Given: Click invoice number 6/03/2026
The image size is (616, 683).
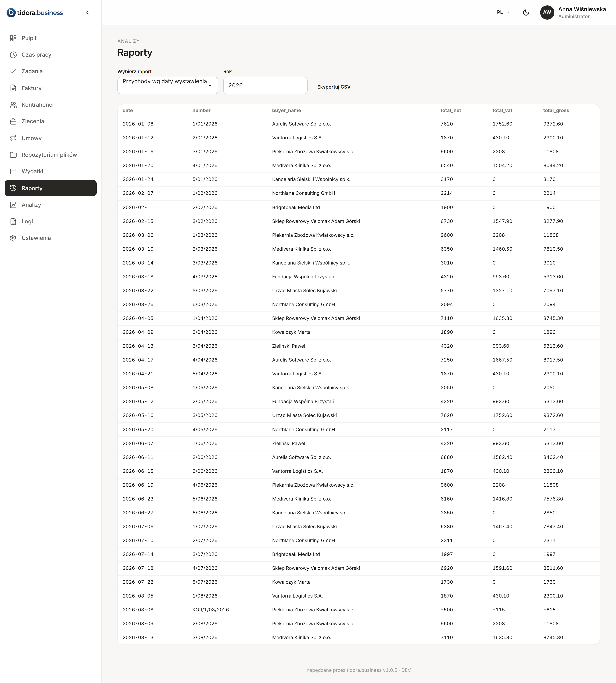Looking at the screenshot, I should [x=205, y=305].
